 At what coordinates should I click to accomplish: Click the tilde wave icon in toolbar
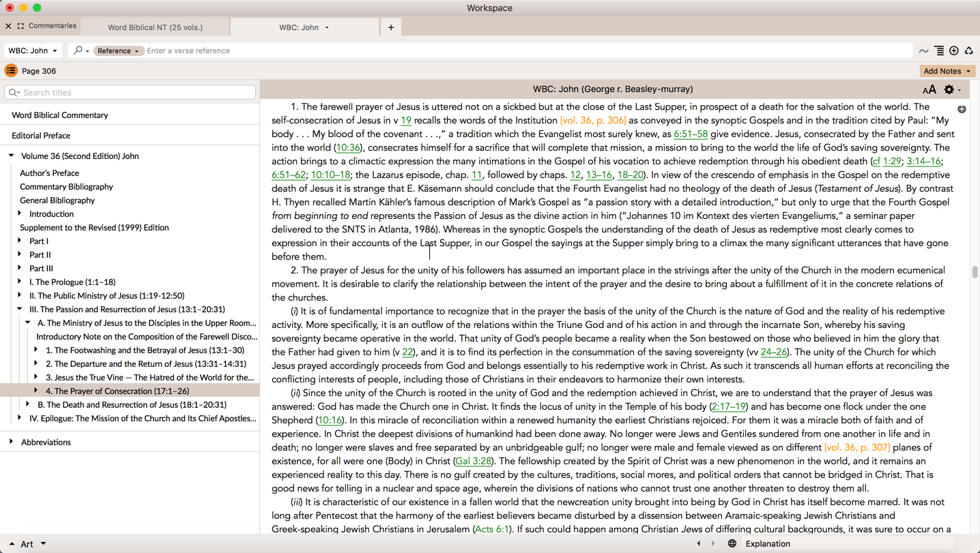point(923,51)
